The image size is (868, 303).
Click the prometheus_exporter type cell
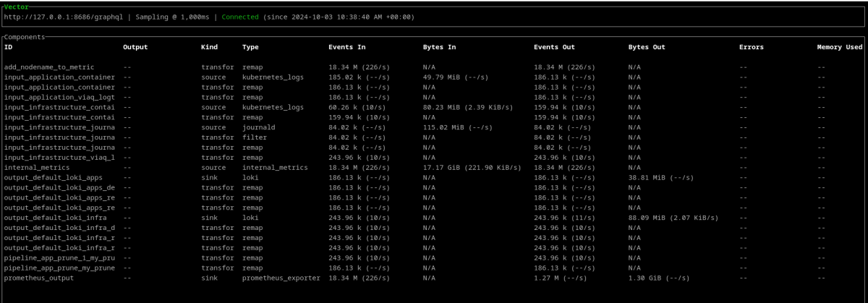[281, 278]
